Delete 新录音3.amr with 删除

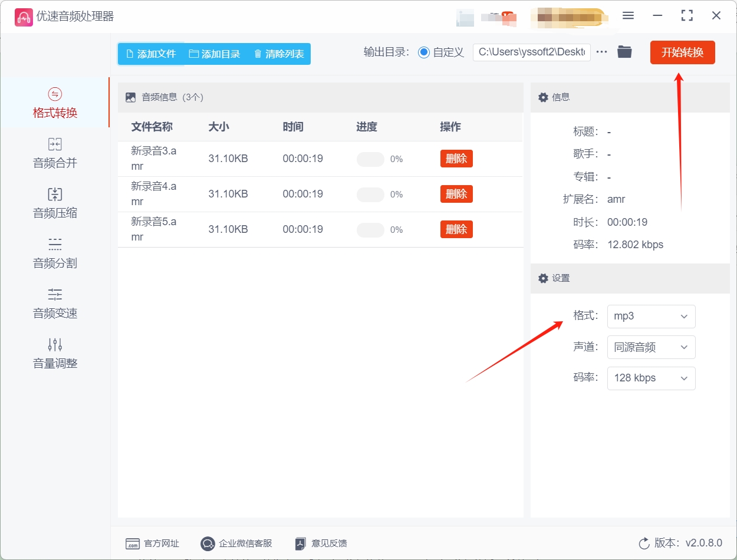click(x=456, y=159)
